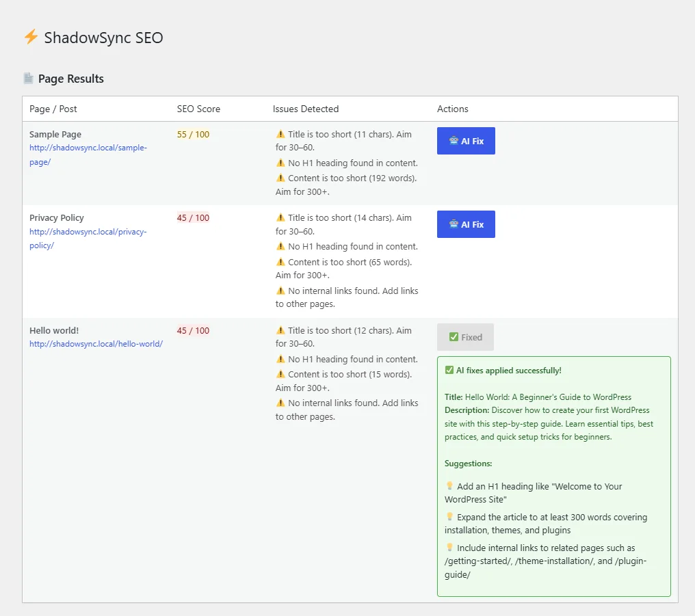
Task: Click warning icon beside 'Content is too short (192 words)'
Action: pyautogui.click(x=280, y=178)
